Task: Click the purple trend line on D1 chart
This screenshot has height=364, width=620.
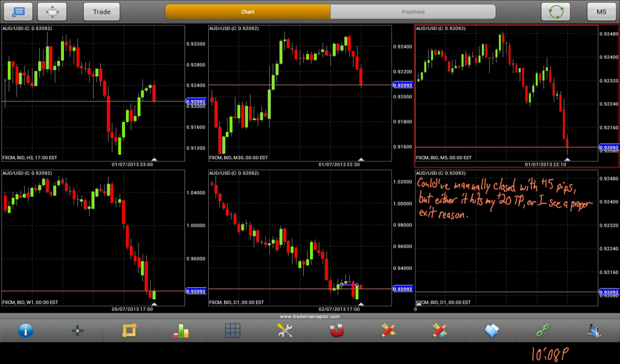Action: point(349,284)
